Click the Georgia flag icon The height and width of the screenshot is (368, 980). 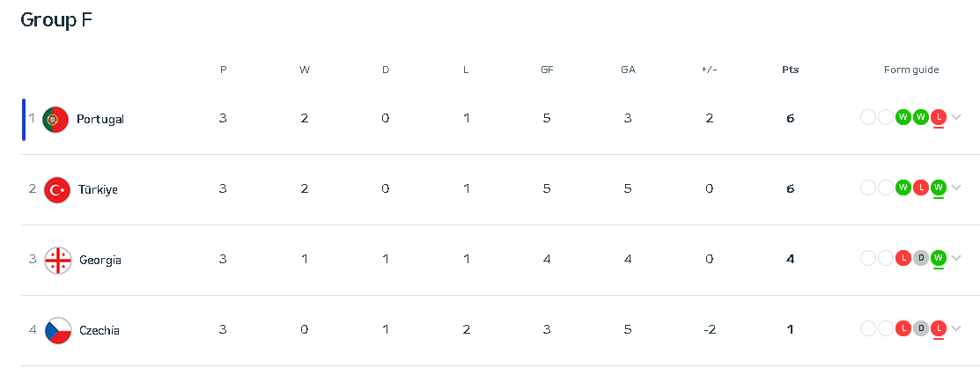click(58, 261)
